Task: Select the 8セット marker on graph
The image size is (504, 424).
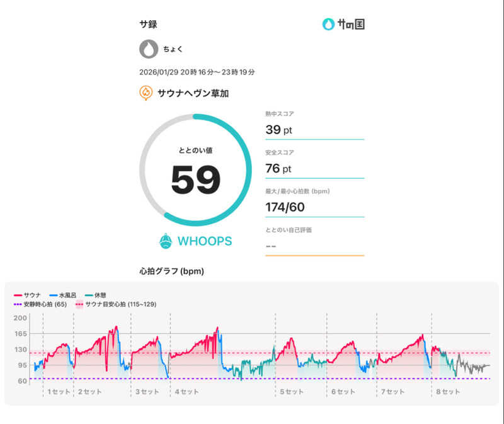Action: click(448, 391)
